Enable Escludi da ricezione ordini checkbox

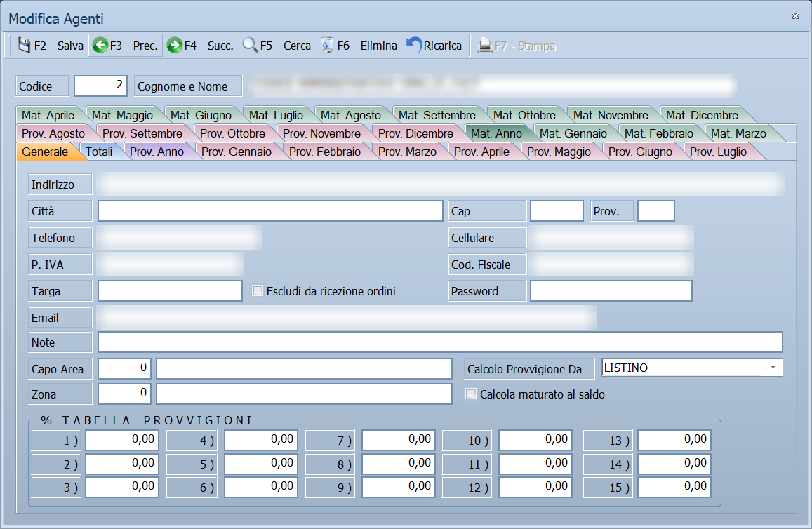[x=258, y=291]
